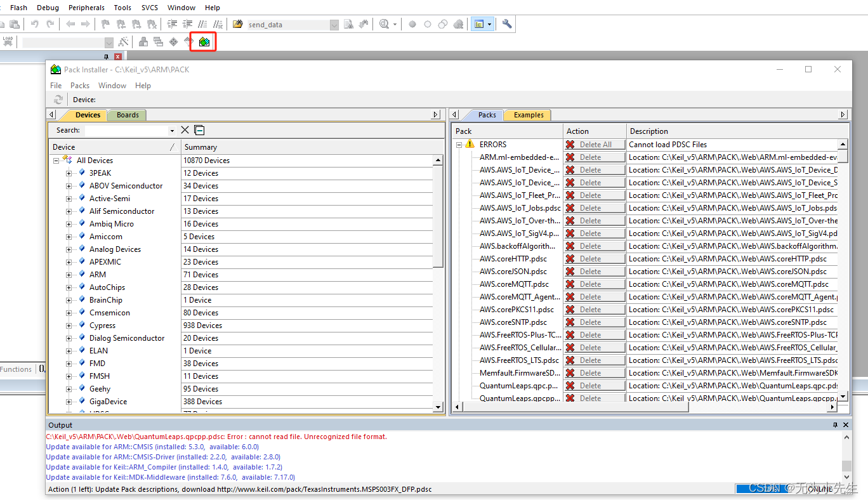Click the Manage Run-Time Environment diamond icon
868x500 pixels.
pyautogui.click(x=174, y=42)
